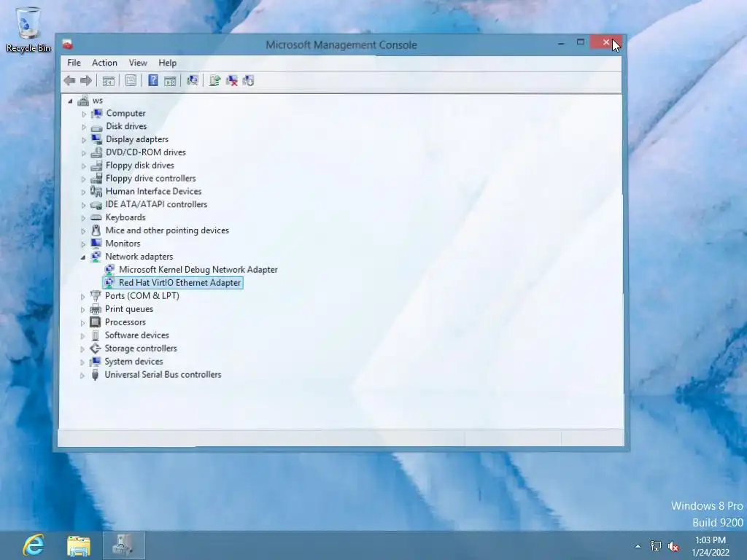Expand the Computer node
747x560 pixels.
coord(84,114)
